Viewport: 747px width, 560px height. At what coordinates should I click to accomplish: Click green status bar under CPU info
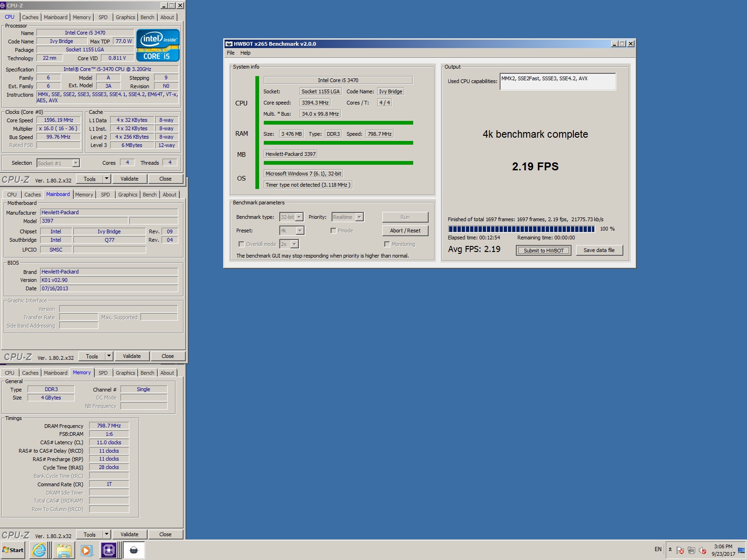pos(338,123)
